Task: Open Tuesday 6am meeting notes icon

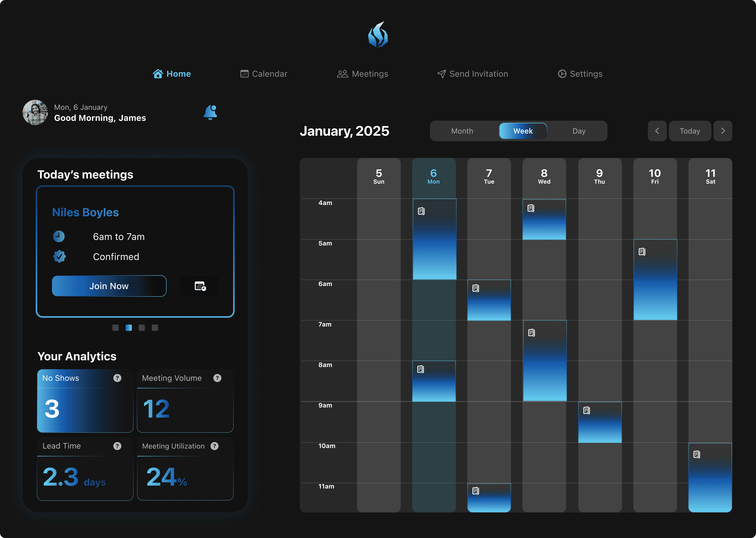Action: (476, 288)
